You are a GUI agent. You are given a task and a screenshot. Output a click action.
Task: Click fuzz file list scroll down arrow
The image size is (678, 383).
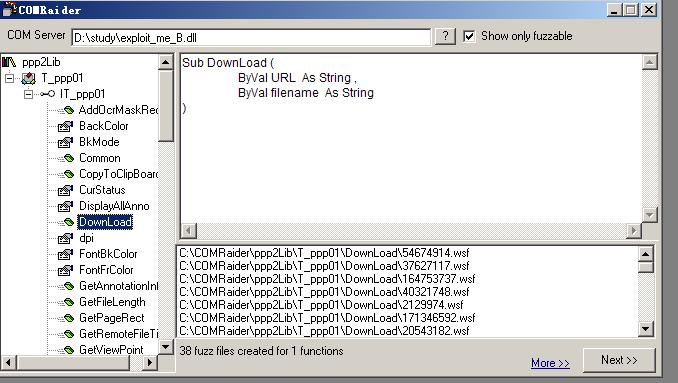point(645,329)
